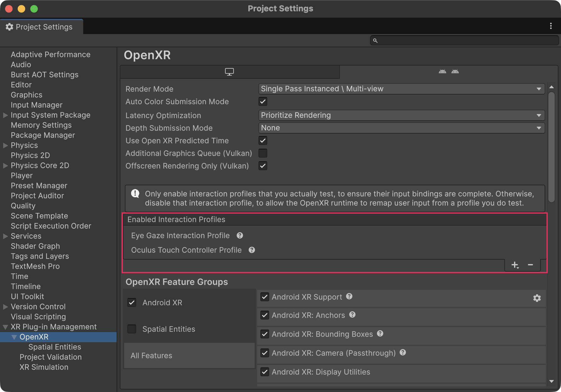Expand Physics Core 2D arrow
Viewport: 561px width, 392px height.
pos(5,165)
